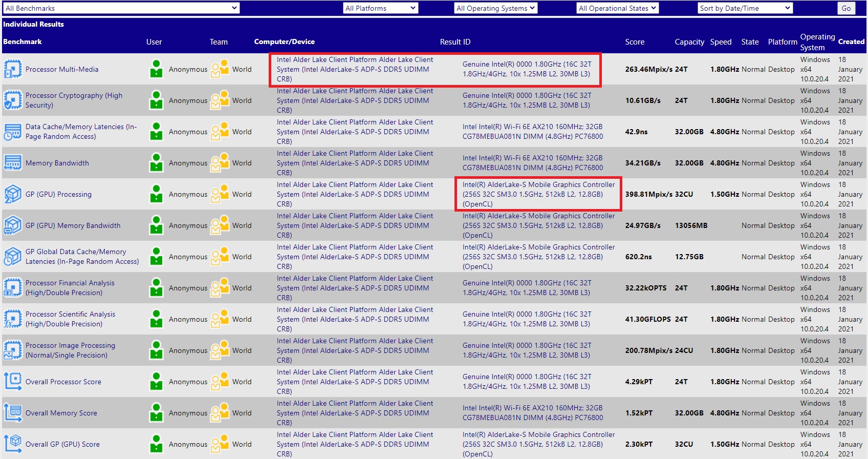Click the user icon in Overall Processor Score row
868x459 pixels.
(156, 382)
